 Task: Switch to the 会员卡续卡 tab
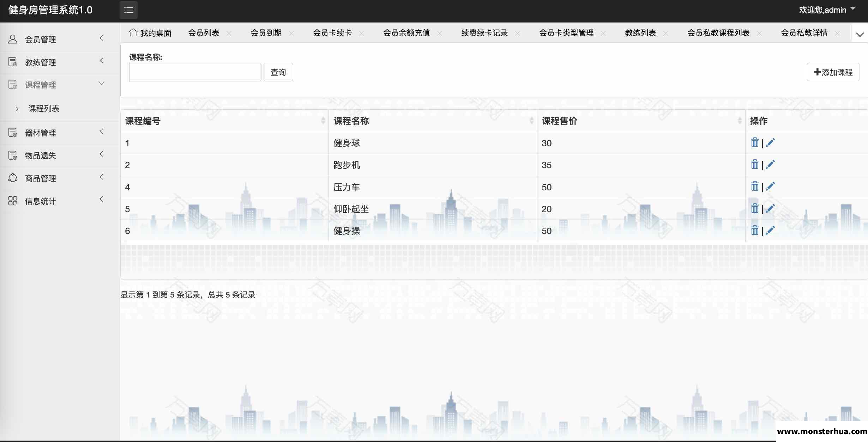(x=332, y=33)
